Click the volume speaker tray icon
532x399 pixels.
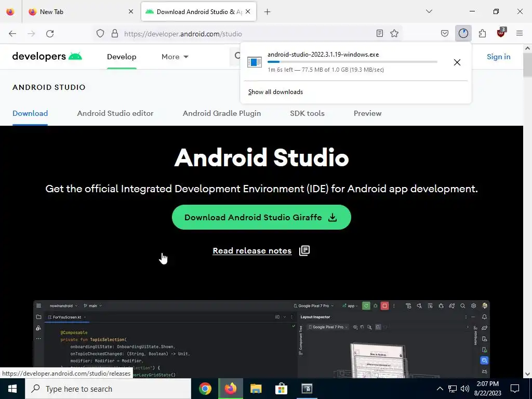[465, 389]
